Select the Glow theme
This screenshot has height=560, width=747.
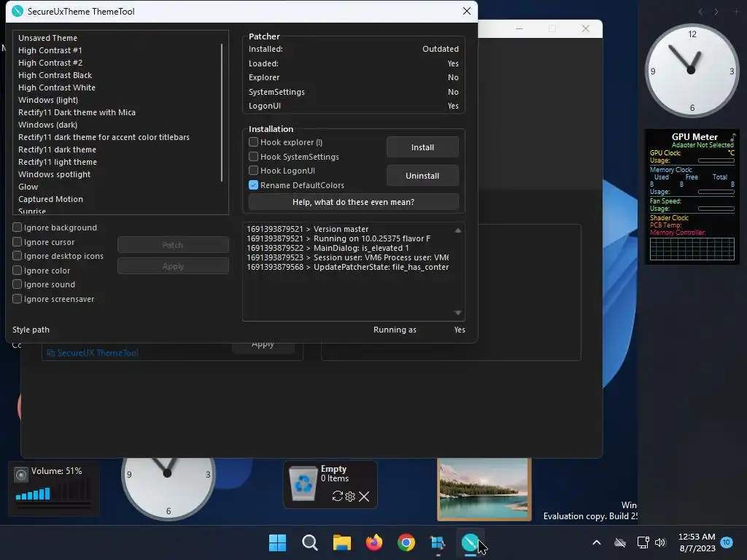[28, 186]
